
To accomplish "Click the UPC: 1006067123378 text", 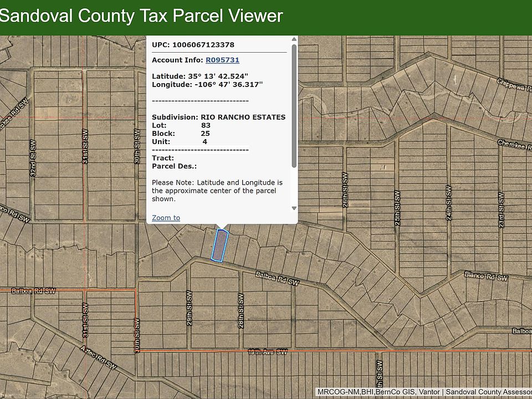I will pyautogui.click(x=193, y=45).
